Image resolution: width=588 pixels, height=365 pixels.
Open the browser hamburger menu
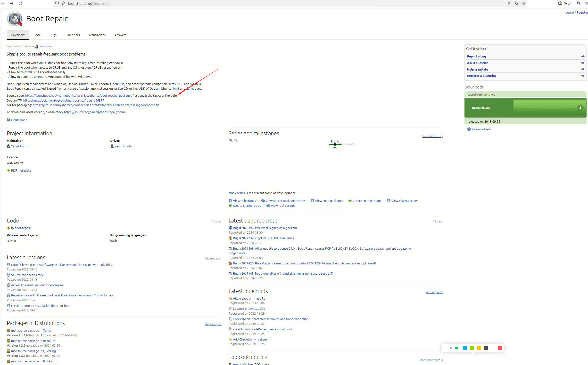tap(586, 3)
